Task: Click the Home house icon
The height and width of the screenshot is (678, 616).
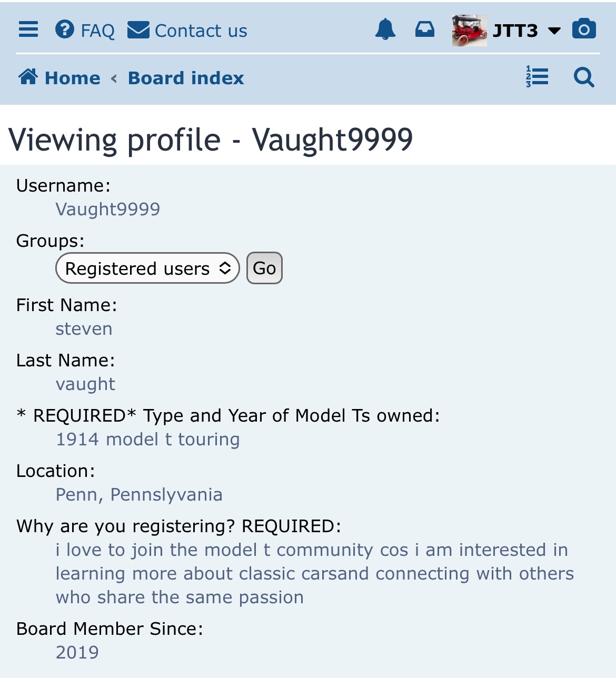Action: [28, 77]
